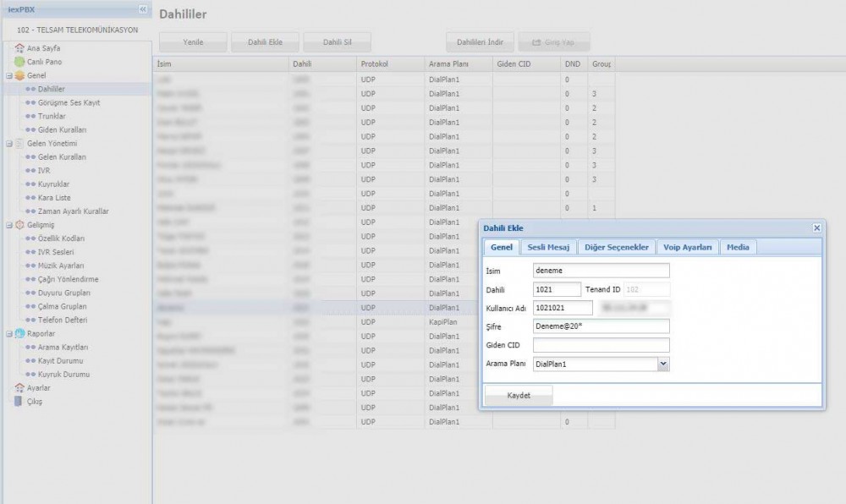Click the Şifre password field
The width and height of the screenshot is (846, 504).
[x=601, y=326]
